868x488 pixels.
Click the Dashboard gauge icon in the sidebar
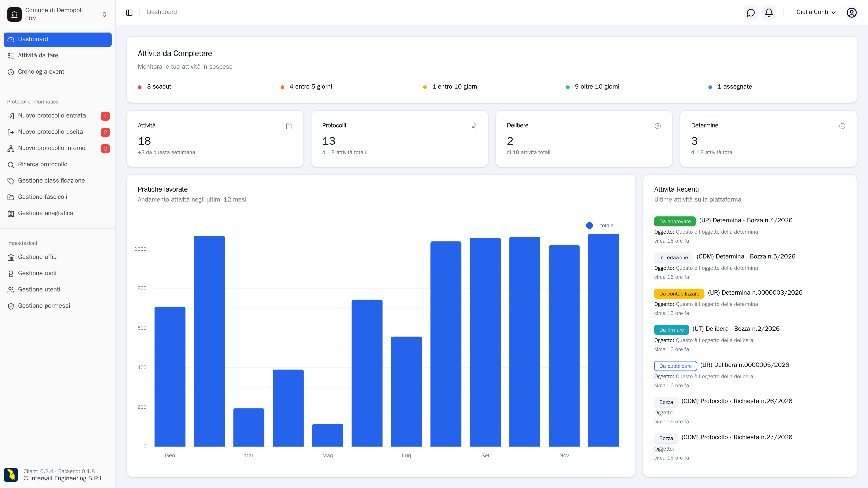click(x=11, y=39)
